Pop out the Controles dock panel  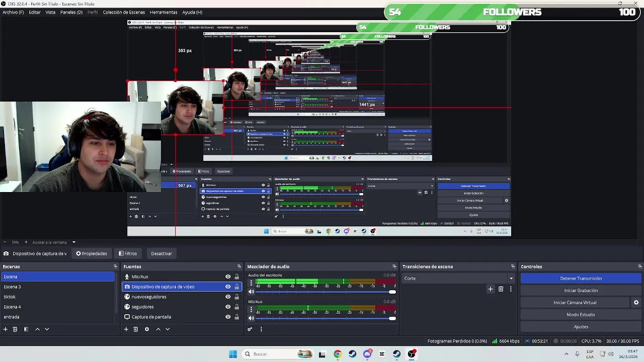tap(639, 266)
